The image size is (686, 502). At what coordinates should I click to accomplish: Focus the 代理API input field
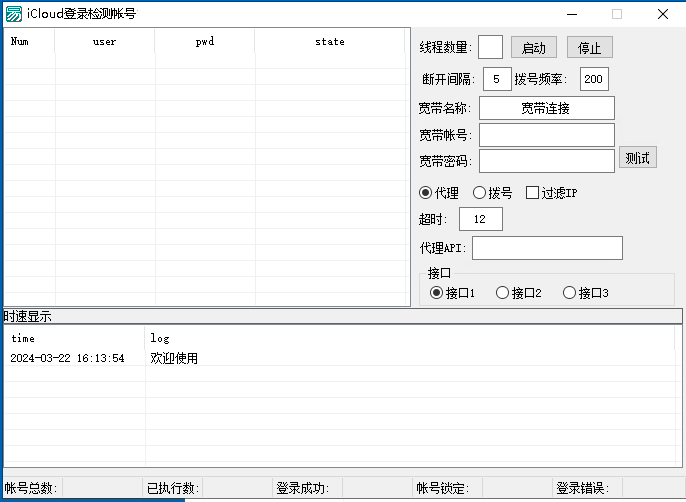click(x=547, y=248)
